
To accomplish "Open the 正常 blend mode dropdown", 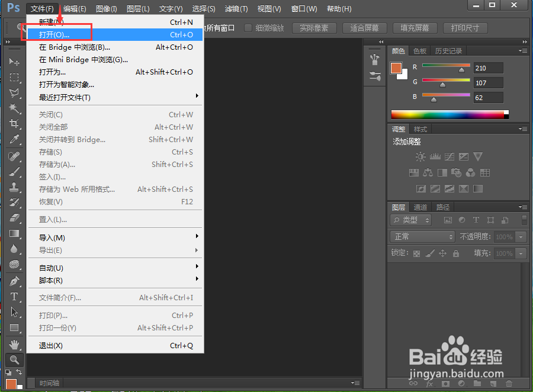I will (423, 236).
